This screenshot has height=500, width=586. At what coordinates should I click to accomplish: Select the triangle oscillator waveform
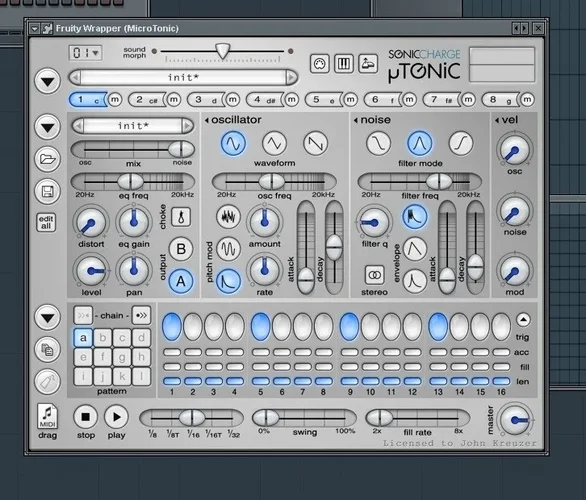274,143
